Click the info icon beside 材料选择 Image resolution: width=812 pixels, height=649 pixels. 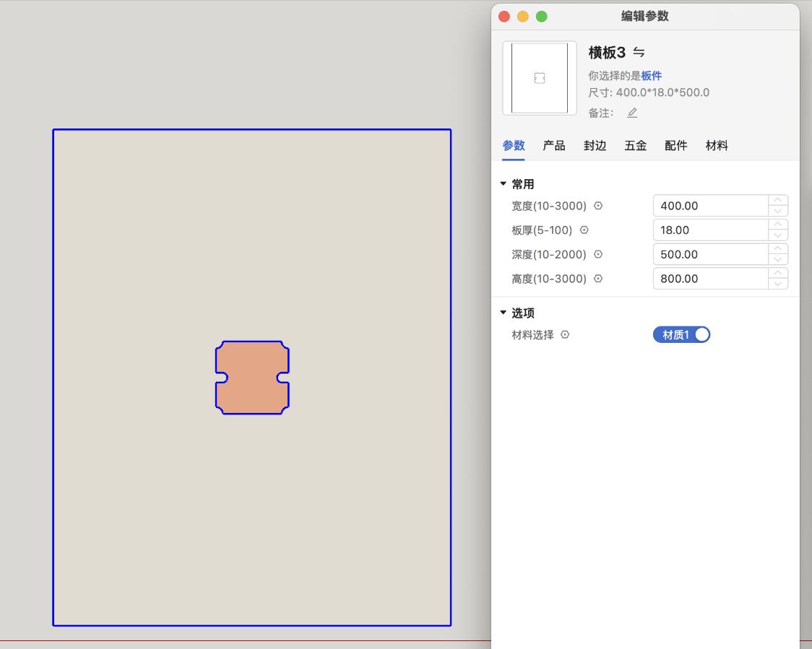pyautogui.click(x=565, y=335)
